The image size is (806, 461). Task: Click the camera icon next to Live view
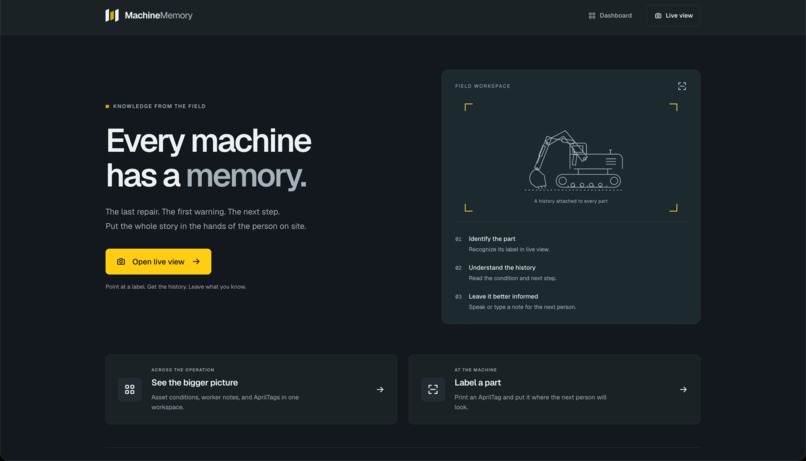(658, 15)
